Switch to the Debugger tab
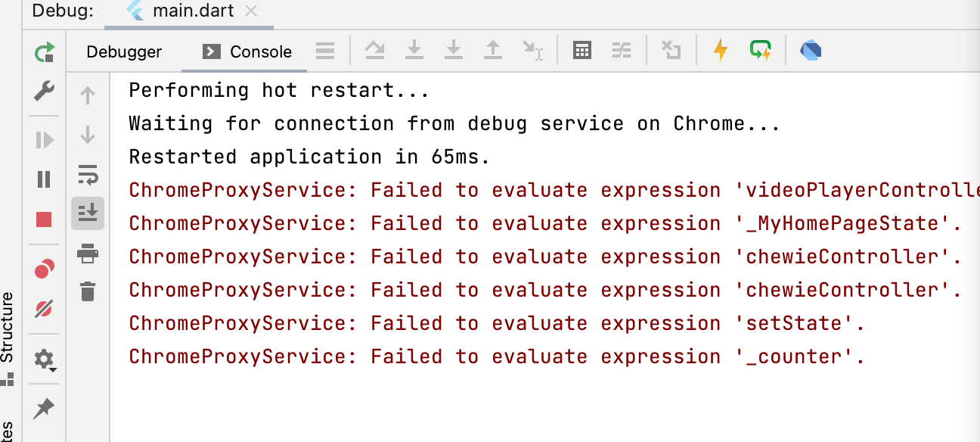The height and width of the screenshot is (442, 980). click(123, 51)
